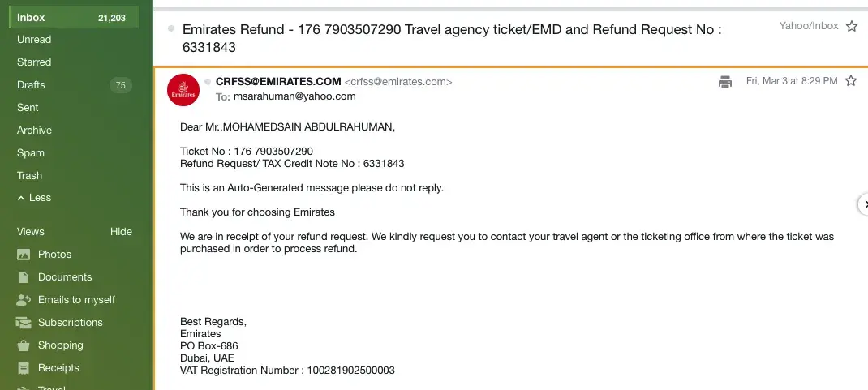Click the print message icon
This screenshot has height=390, width=868.
pyautogui.click(x=725, y=81)
